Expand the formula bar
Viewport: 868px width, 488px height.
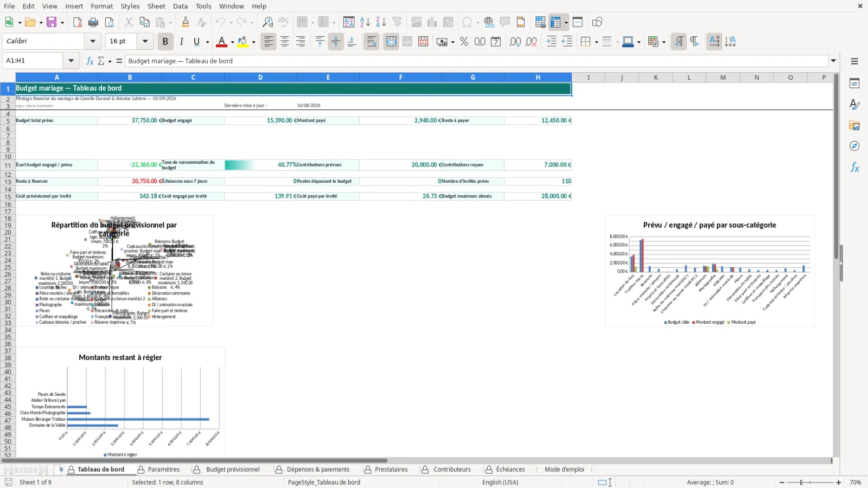834,61
